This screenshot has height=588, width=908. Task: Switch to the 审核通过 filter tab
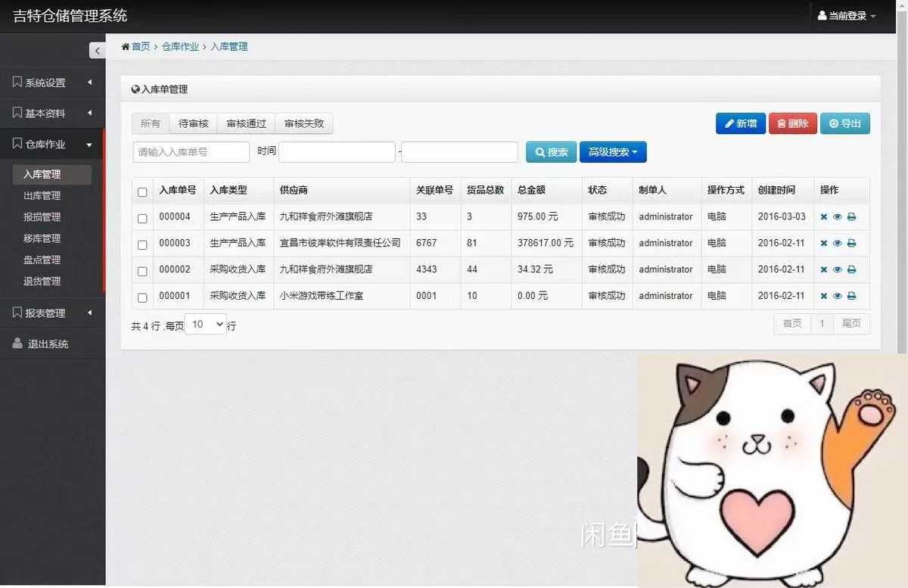tap(247, 123)
